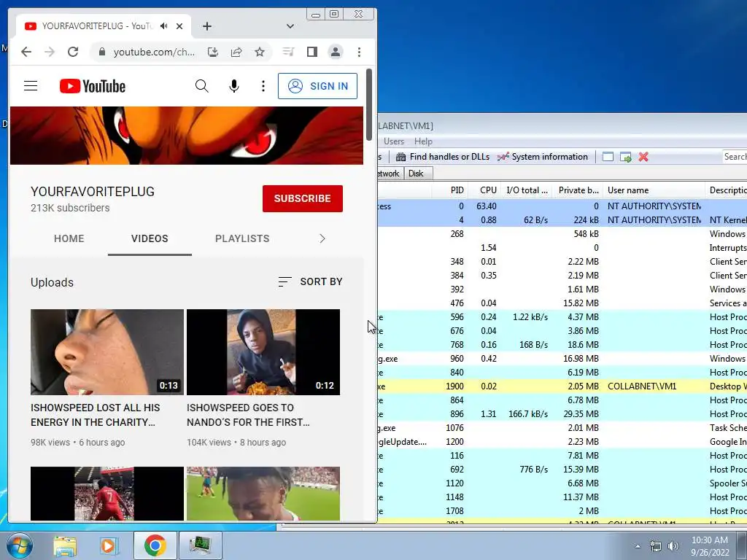The image size is (747, 560).
Task: Click red X terminate icon in Process Hacker
Action: (x=643, y=157)
